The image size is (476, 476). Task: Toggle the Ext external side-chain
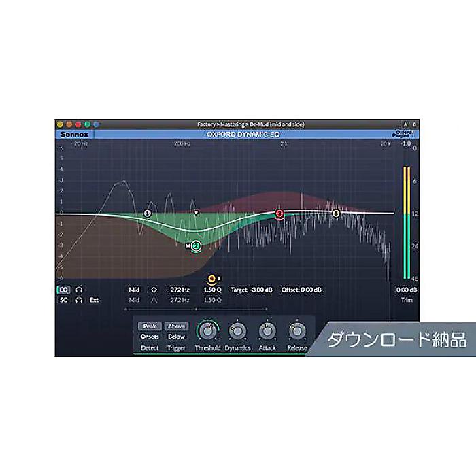[x=94, y=300]
